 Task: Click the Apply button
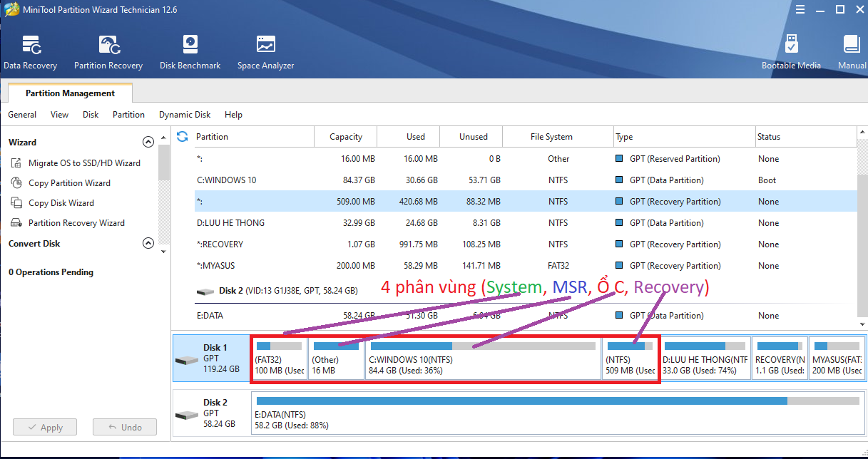pos(44,428)
